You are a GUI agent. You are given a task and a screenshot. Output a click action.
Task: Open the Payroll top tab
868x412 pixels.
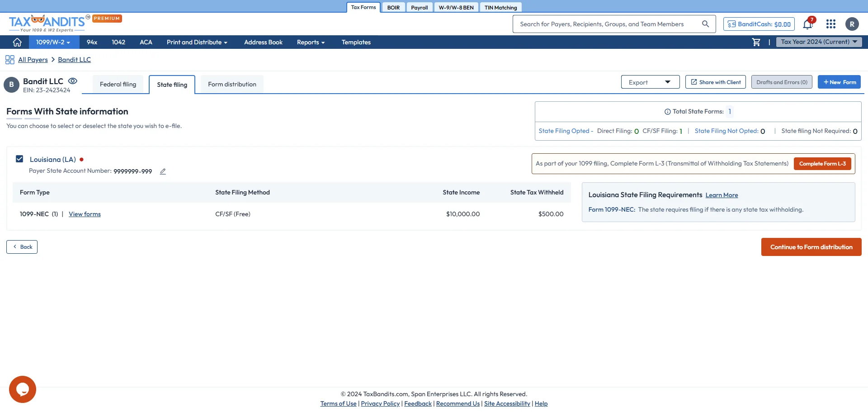click(419, 7)
